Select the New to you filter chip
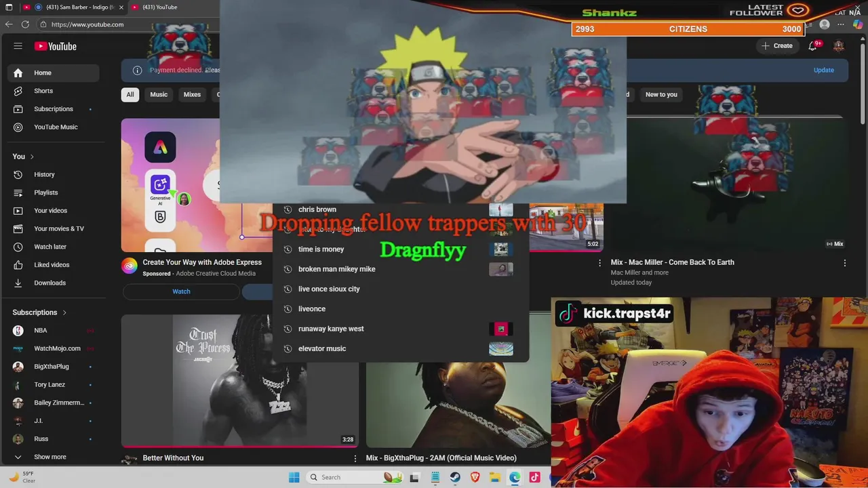The image size is (868, 488). (661, 95)
